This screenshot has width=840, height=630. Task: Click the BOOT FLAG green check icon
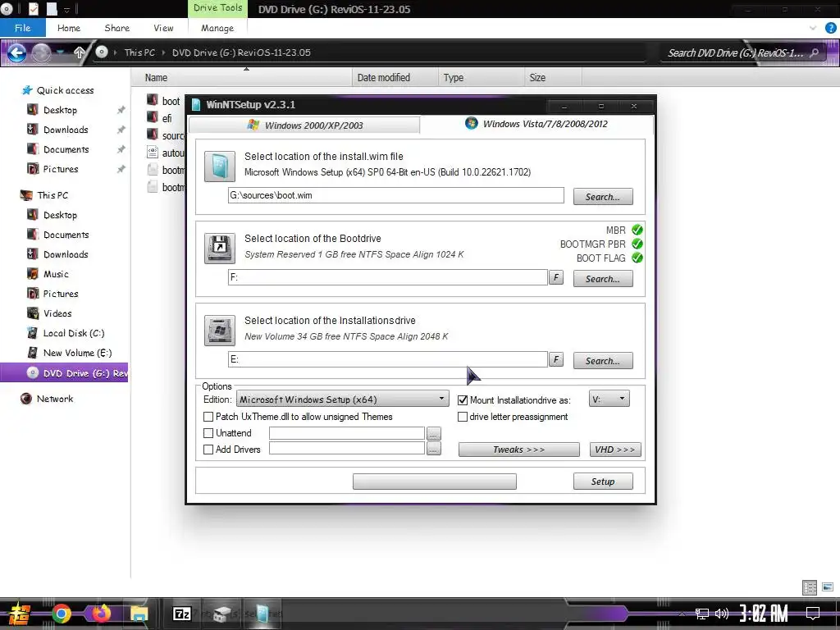(637, 258)
